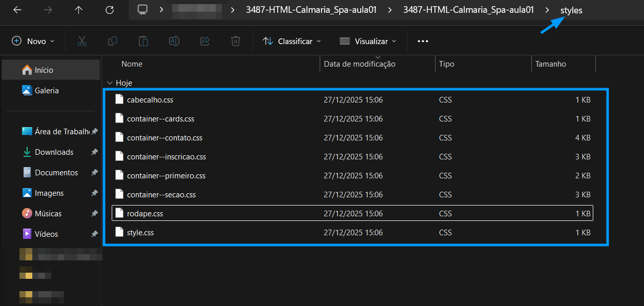Click the Paste clipboard icon
644x306 pixels.
(143, 41)
